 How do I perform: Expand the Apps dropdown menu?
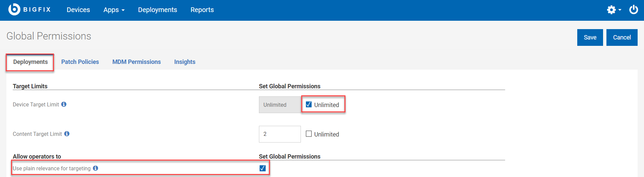(114, 10)
